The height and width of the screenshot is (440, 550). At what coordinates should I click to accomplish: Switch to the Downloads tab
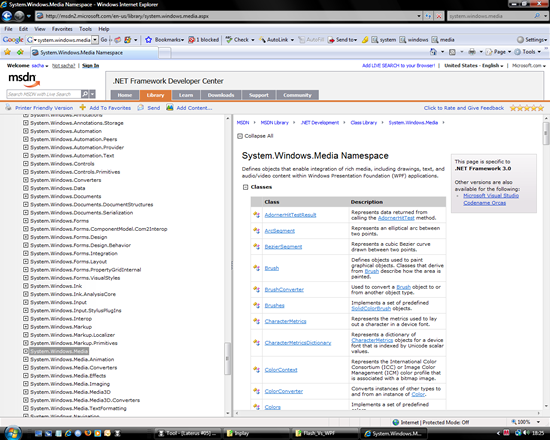coord(221,95)
